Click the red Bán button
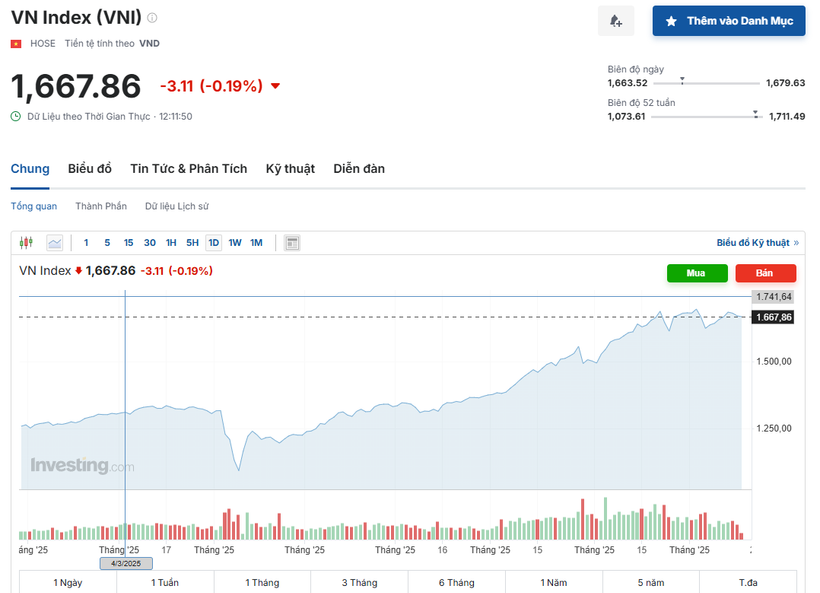Image resolution: width=820 pixels, height=593 pixels. point(765,273)
